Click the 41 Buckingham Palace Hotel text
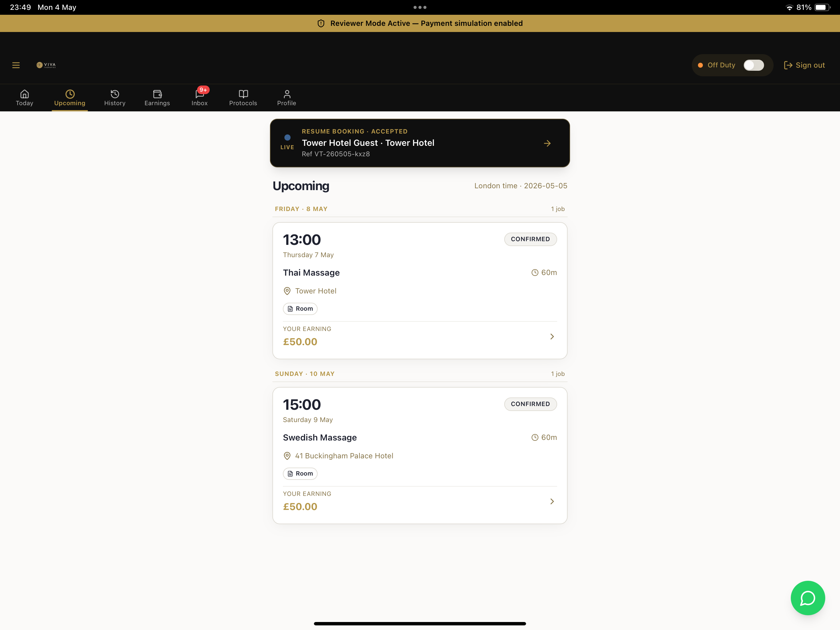The height and width of the screenshot is (630, 840). 344,456
